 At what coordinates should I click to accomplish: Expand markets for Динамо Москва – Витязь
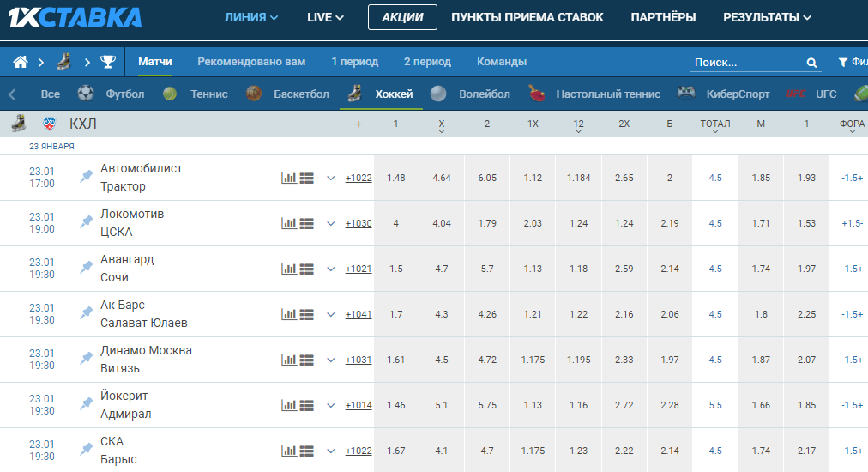click(330, 360)
